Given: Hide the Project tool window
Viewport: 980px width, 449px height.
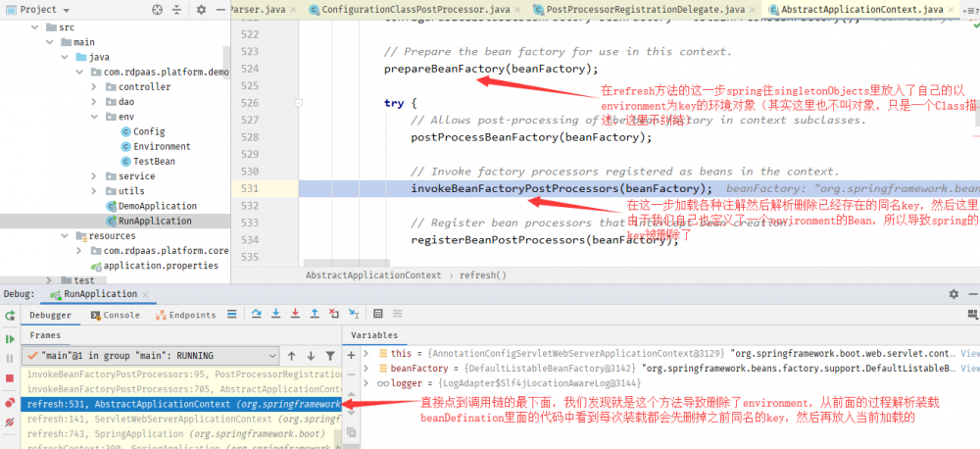Looking at the screenshot, I should pos(220,10).
